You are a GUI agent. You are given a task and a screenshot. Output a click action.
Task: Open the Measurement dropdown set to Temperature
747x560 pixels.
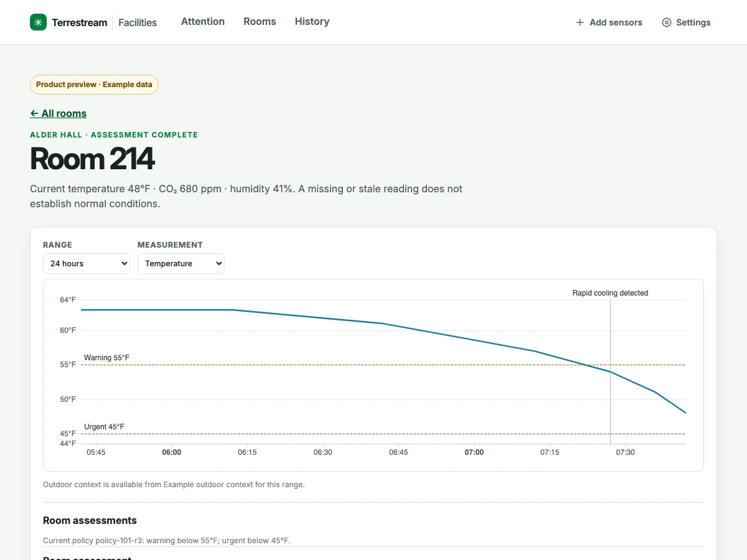(x=181, y=263)
